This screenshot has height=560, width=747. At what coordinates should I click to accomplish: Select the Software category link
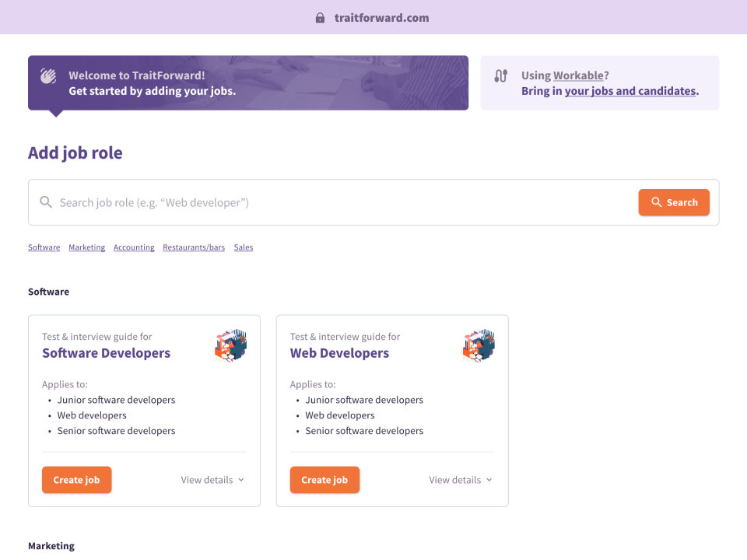(x=44, y=247)
